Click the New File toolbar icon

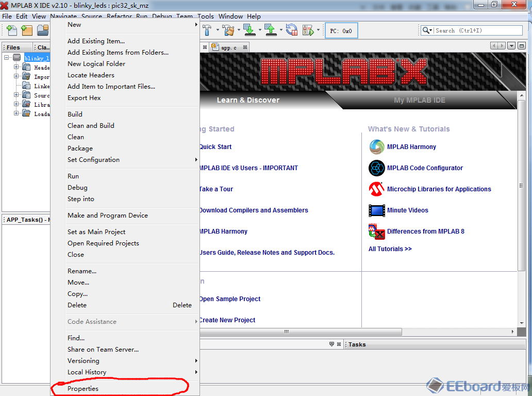pyautogui.click(x=11, y=30)
